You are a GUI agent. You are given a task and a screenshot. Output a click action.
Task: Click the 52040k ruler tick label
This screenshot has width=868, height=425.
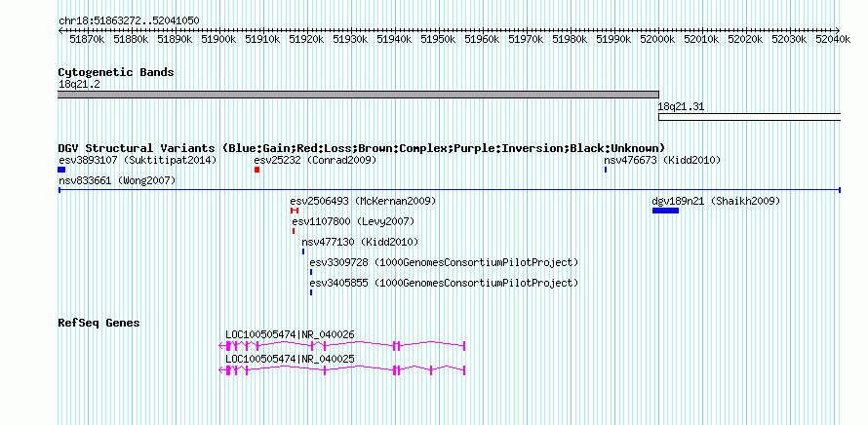point(833,39)
